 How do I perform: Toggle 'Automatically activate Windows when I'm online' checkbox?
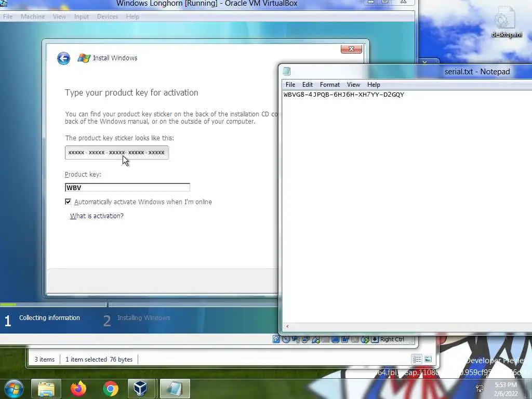pyautogui.click(x=68, y=202)
